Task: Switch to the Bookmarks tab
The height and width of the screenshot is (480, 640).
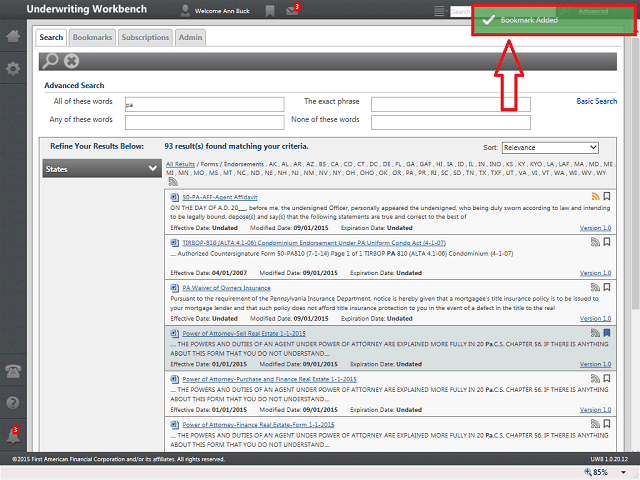Action: [92, 38]
